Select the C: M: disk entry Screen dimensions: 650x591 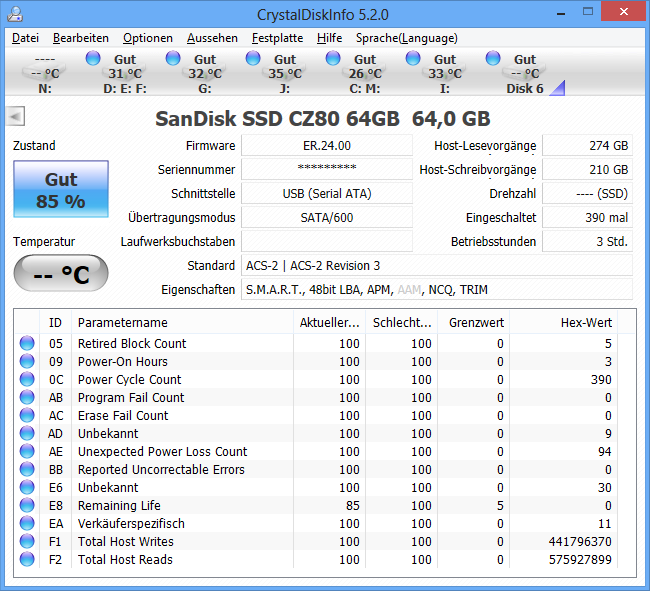coord(364,73)
